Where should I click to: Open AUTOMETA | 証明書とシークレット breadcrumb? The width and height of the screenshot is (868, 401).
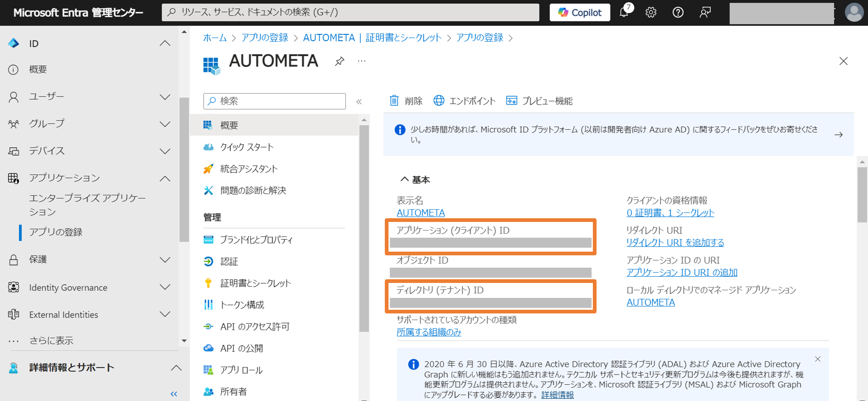point(372,38)
